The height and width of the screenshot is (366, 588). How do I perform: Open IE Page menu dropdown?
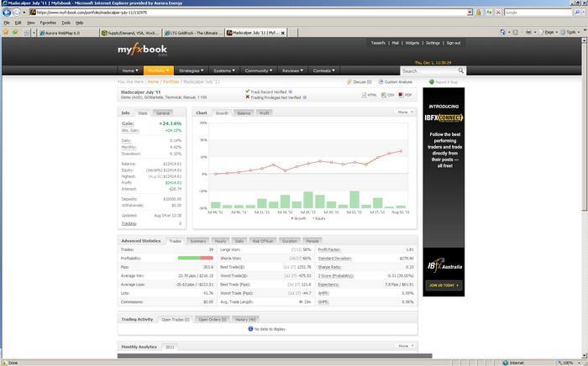coord(549,32)
